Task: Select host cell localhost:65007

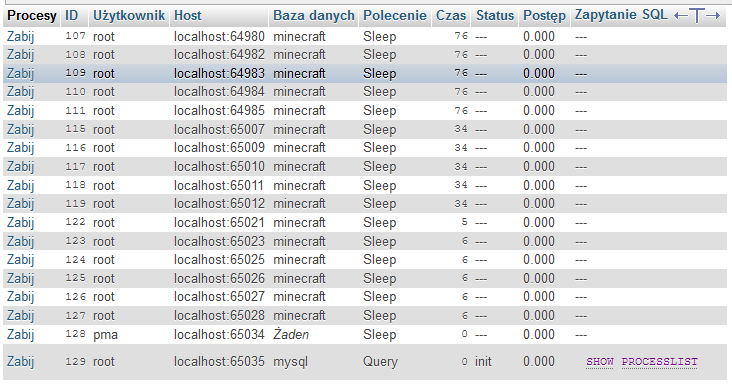Action: tap(219, 129)
